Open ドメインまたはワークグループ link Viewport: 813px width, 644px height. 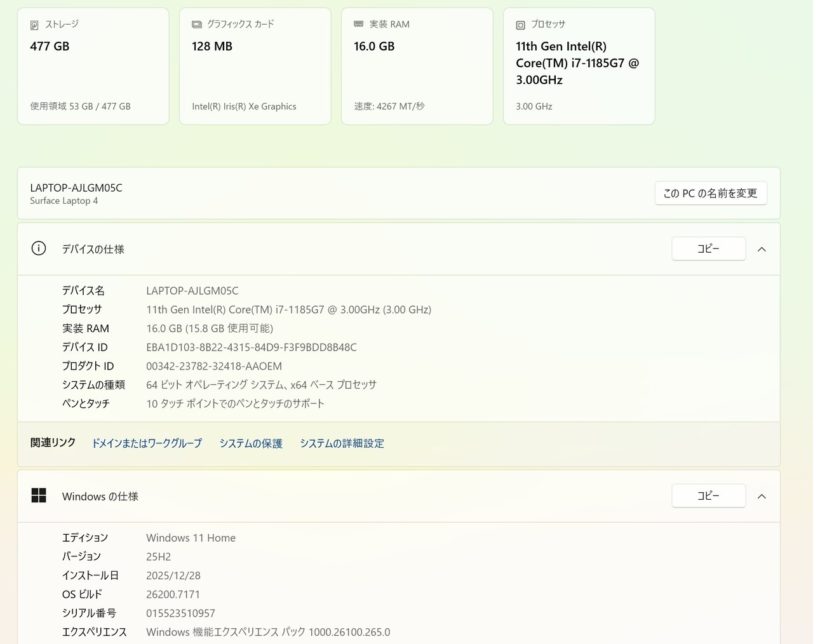pos(147,443)
